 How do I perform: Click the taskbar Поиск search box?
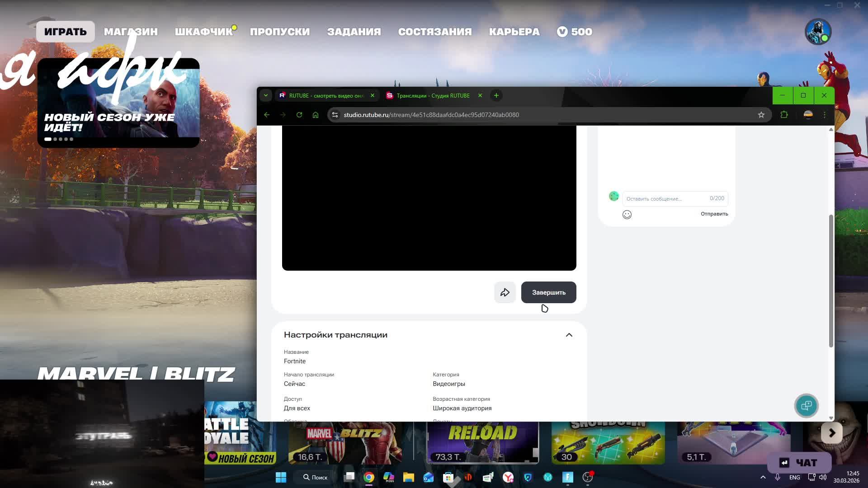[316, 477]
